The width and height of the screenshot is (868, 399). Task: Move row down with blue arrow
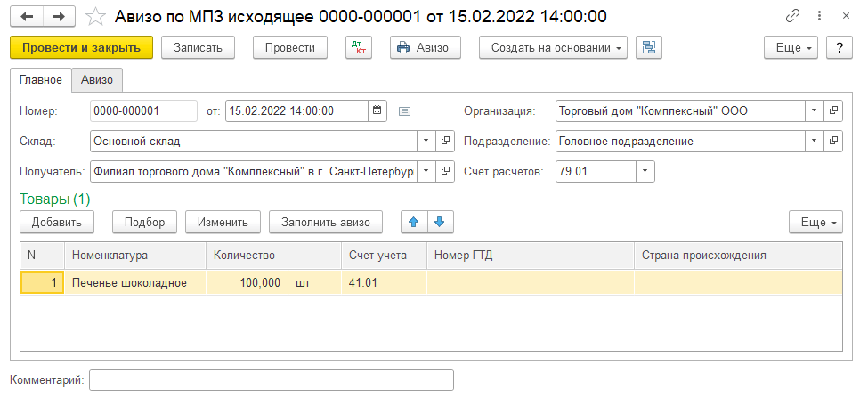(439, 222)
